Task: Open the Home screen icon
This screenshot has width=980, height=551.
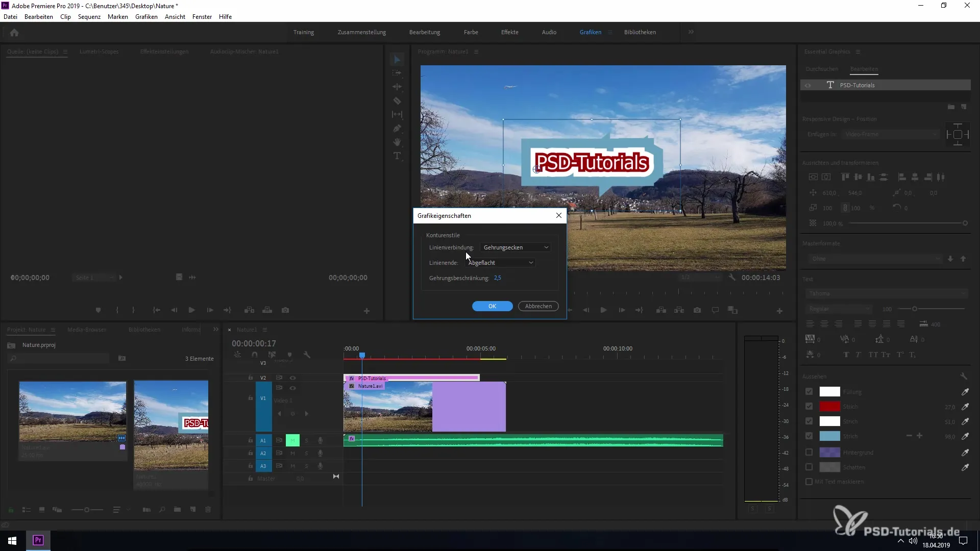Action: tap(14, 33)
